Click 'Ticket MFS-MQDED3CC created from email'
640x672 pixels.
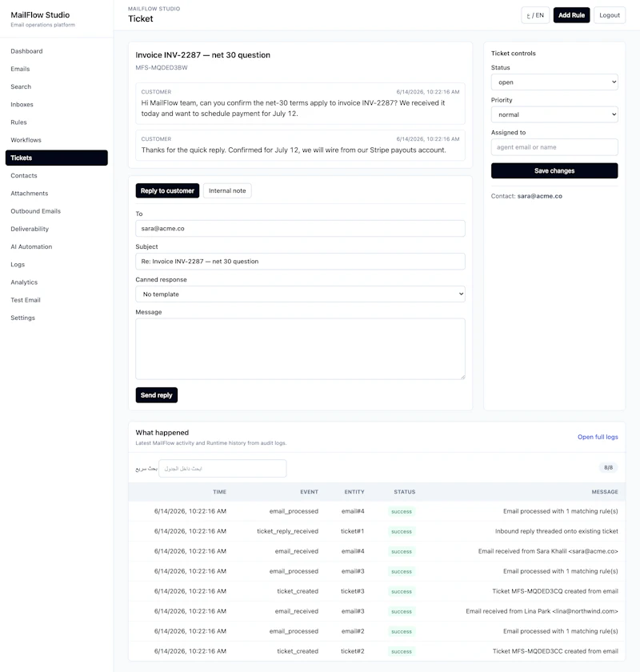click(x=555, y=651)
